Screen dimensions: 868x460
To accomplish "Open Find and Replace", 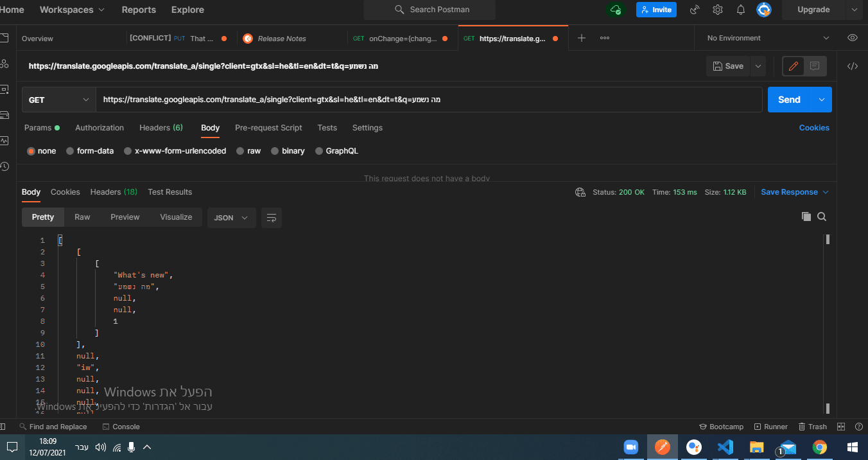I will pyautogui.click(x=53, y=427).
